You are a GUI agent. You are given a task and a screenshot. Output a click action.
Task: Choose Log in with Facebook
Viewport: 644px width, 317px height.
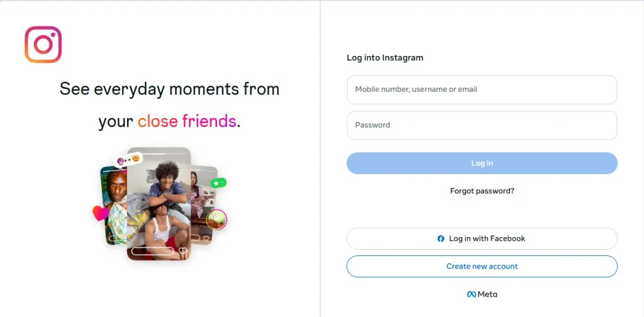click(x=482, y=238)
